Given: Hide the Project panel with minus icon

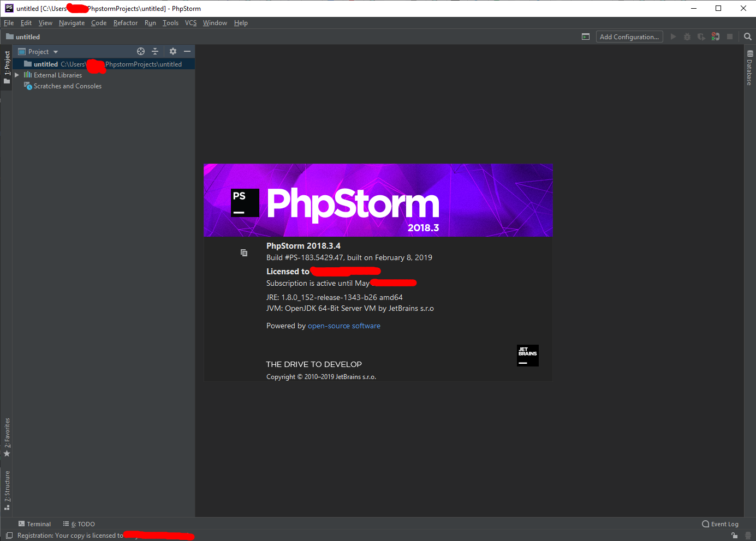Looking at the screenshot, I should click(x=187, y=51).
